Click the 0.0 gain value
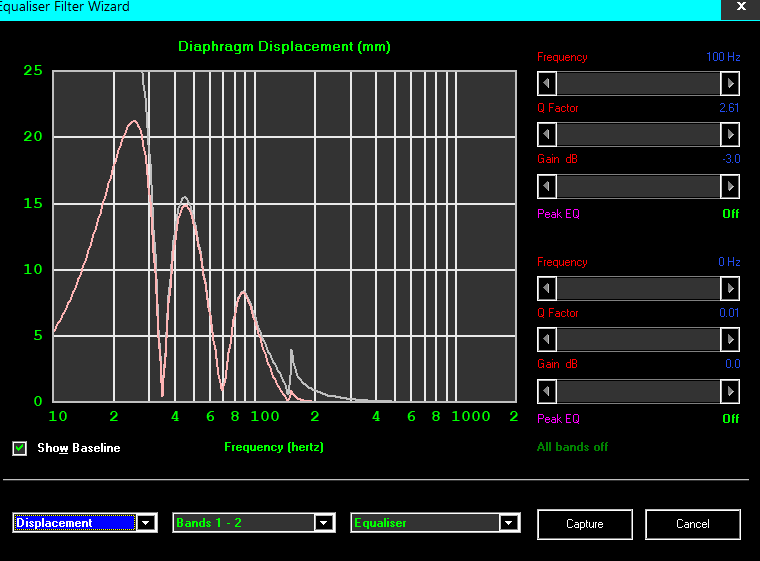This screenshot has width=760, height=561. (x=733, y=364)
